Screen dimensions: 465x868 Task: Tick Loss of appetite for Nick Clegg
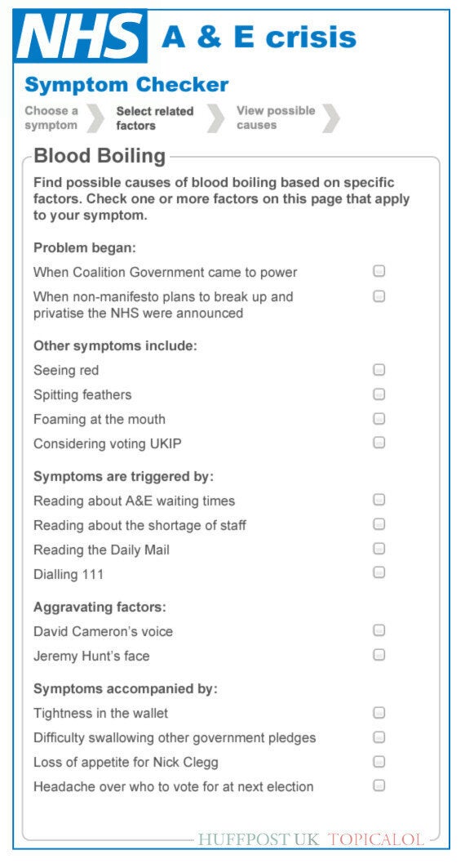coord(379,761)
